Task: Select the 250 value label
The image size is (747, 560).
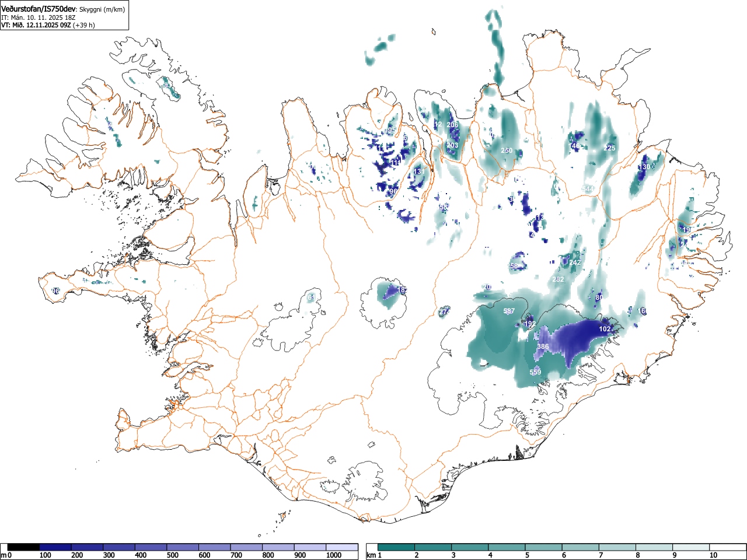Action: 507,150
